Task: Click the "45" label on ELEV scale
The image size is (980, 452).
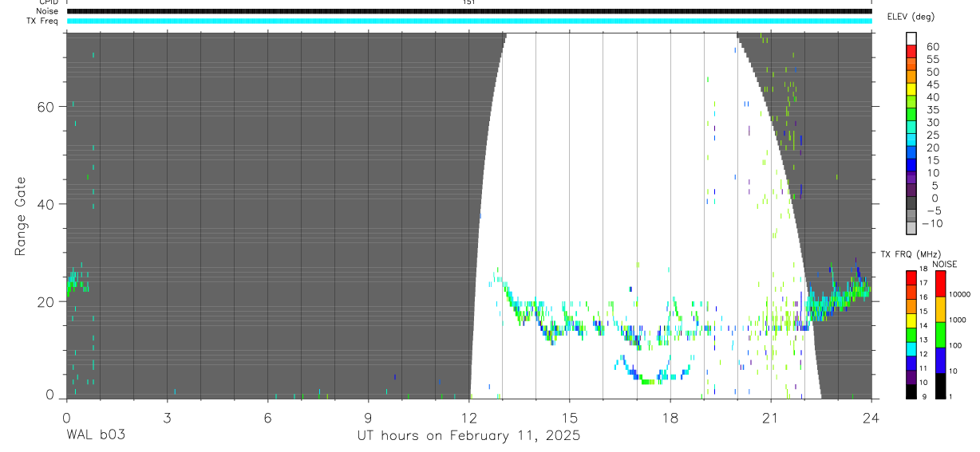Action: point(932,85)
